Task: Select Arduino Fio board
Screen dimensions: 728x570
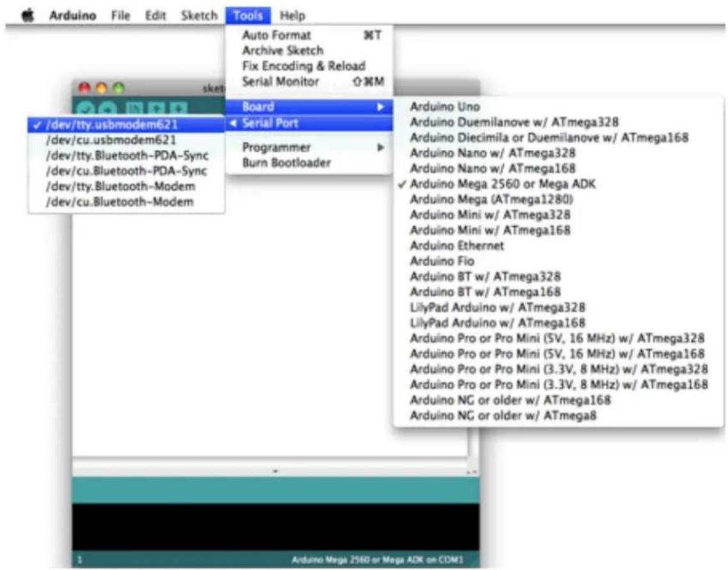Action: click(x=558, y=261)
